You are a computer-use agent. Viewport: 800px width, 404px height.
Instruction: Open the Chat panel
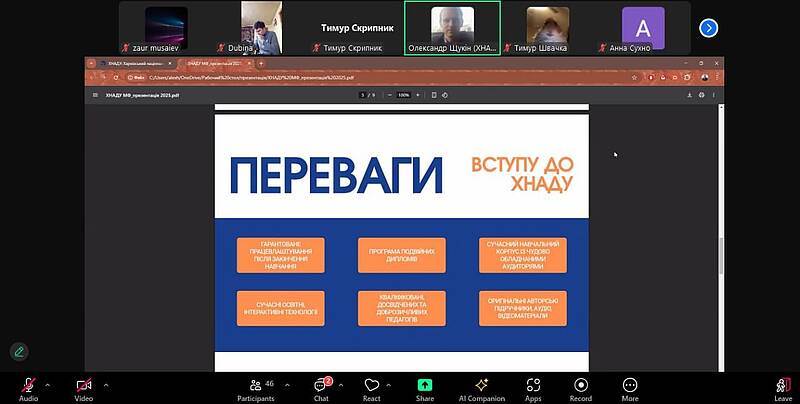(x=321, y=390)
